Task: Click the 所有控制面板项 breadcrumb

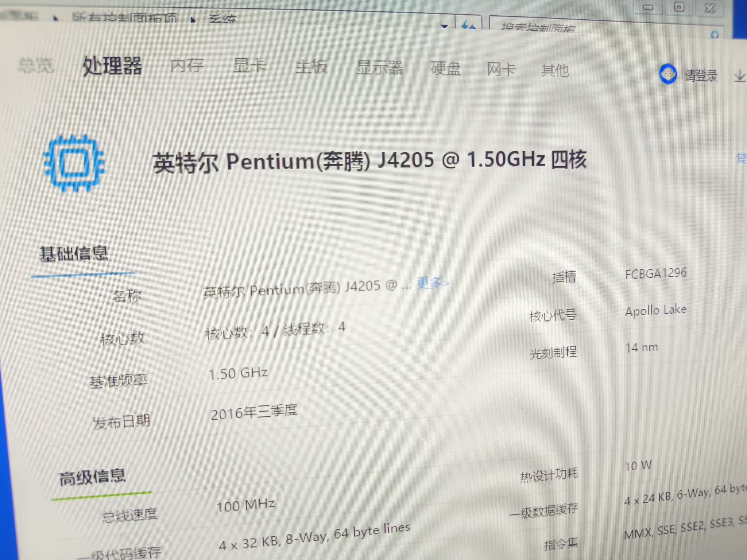Action: (124, 17)
